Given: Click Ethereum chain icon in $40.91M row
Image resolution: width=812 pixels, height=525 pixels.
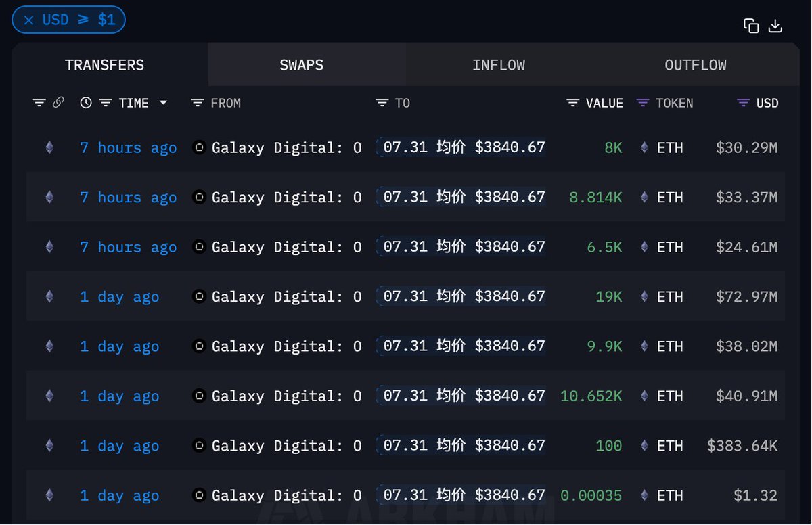Looking at the screenshot, I should (49, 396).
